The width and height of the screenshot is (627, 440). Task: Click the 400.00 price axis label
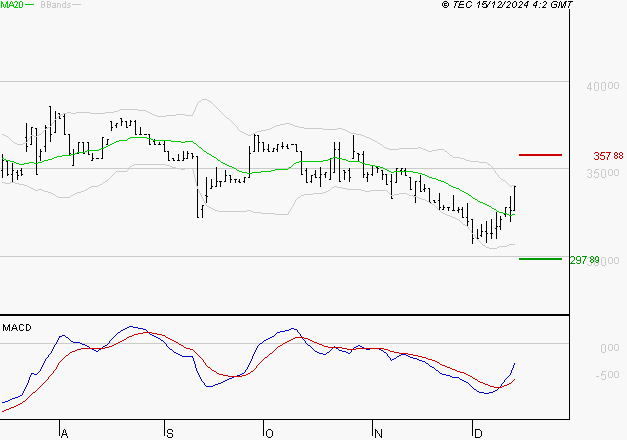point(603,86)
